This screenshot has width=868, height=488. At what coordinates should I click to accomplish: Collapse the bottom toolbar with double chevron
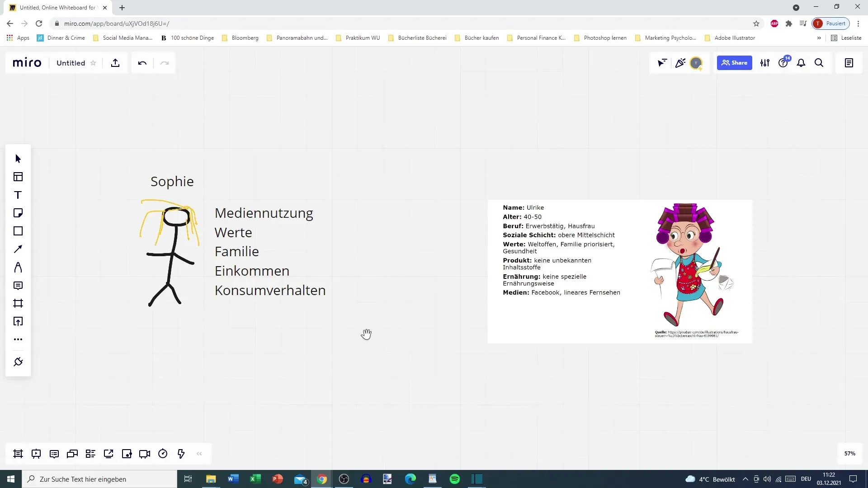coord(199,454)
